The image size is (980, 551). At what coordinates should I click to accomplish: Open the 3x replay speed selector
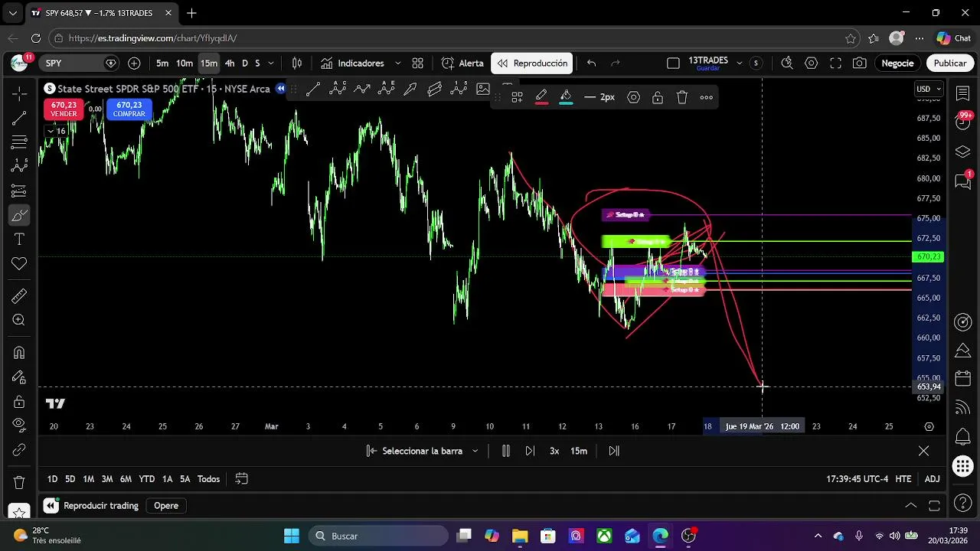[554, 451]
